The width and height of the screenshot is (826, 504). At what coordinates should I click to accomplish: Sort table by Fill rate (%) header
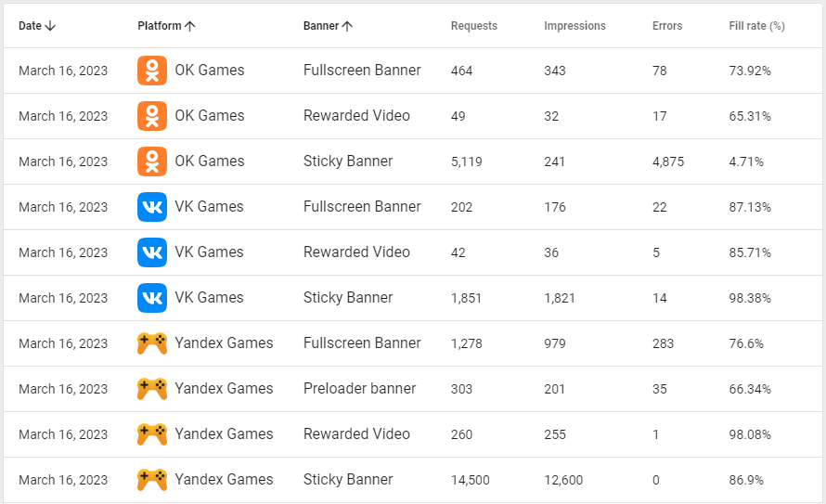click(x=756, y=26)
